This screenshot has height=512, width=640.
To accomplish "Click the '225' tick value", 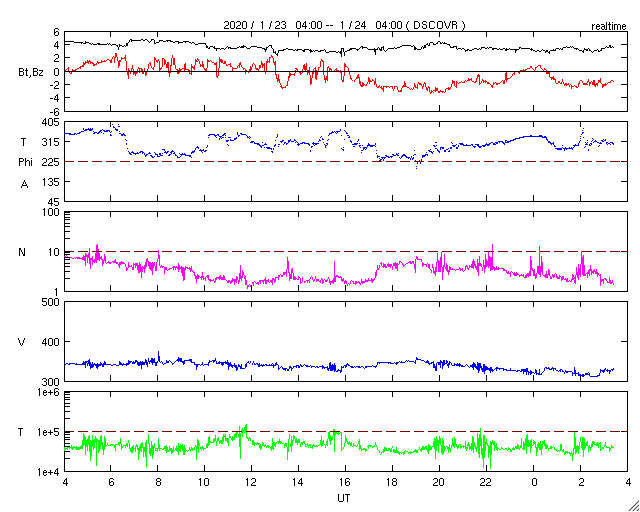I will click(51, 162).
